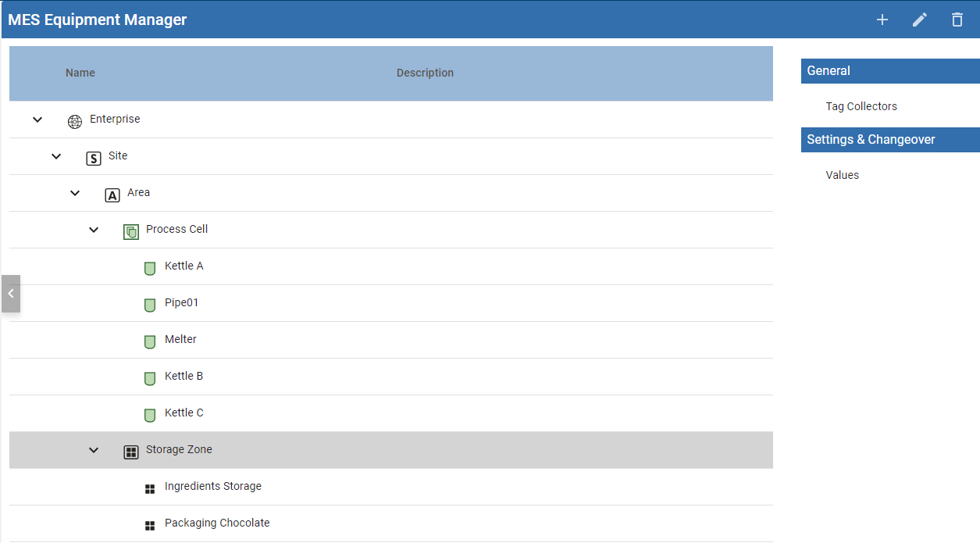Viewport: 980px width, 543px height.
Task: Collapse the Area node chevron
Action: click(75, 193)
